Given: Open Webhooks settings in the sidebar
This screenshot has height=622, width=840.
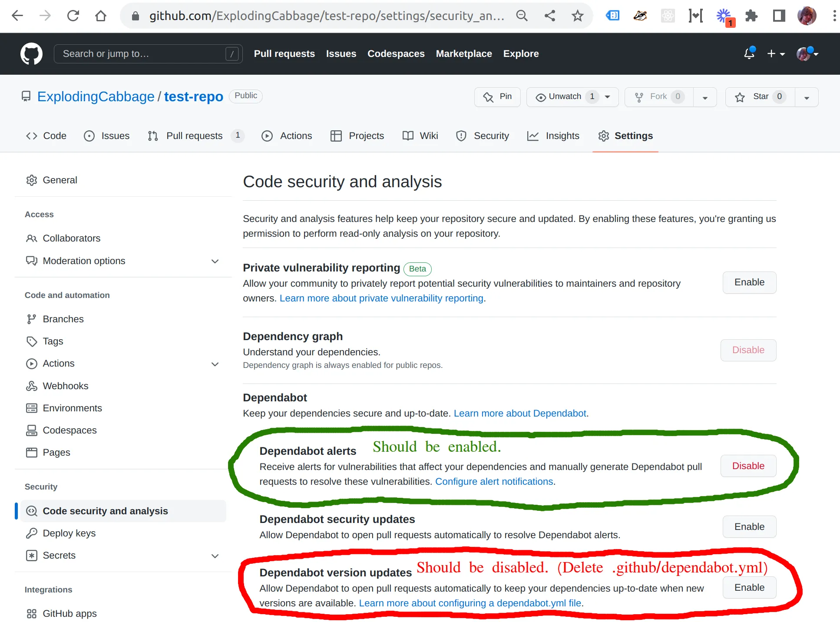Looking at the screenshot, I should [65, 386].
